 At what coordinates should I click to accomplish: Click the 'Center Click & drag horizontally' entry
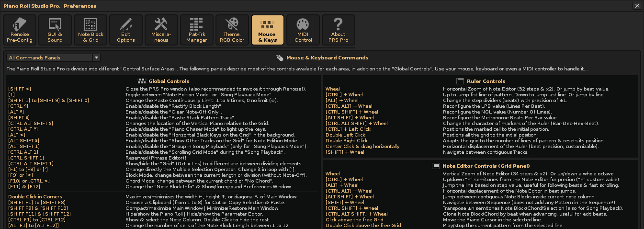362,147
